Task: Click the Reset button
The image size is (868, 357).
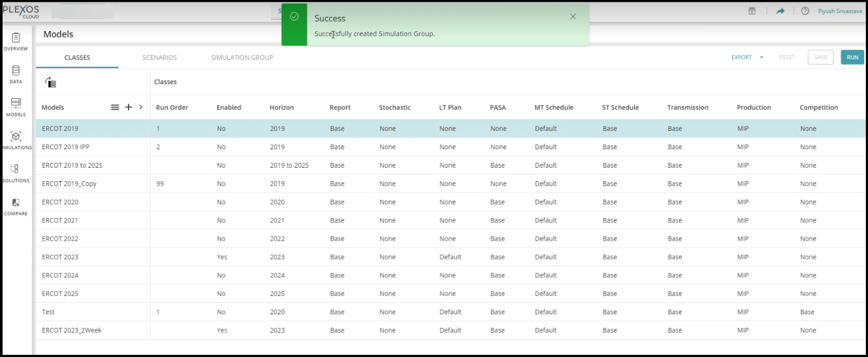Action: [x=787, y=58]
